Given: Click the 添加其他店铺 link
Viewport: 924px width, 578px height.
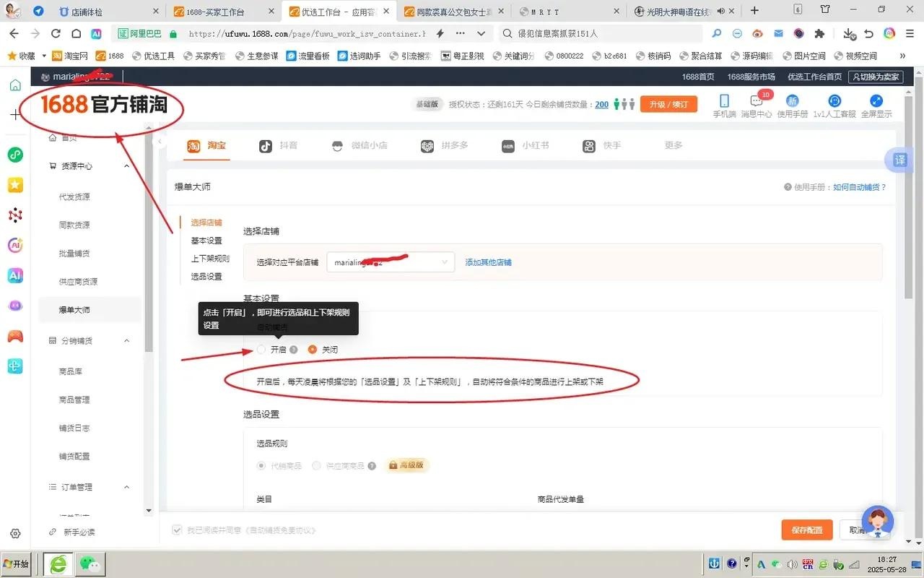Looking at the screenshot, I should click(488, 262).
